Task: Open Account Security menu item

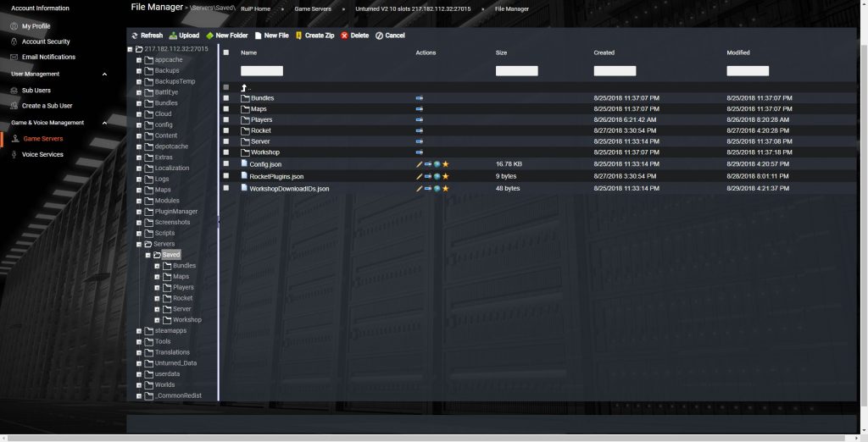Action: 46,41
